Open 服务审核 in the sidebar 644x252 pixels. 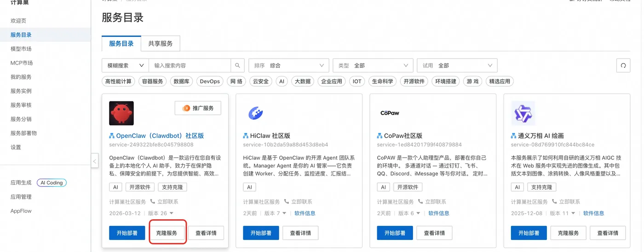(x=21, y=105)
